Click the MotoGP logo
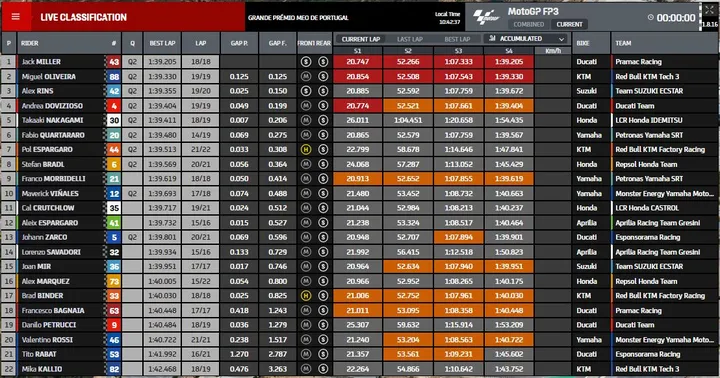The image size is (720, 378). coord(487,18)
